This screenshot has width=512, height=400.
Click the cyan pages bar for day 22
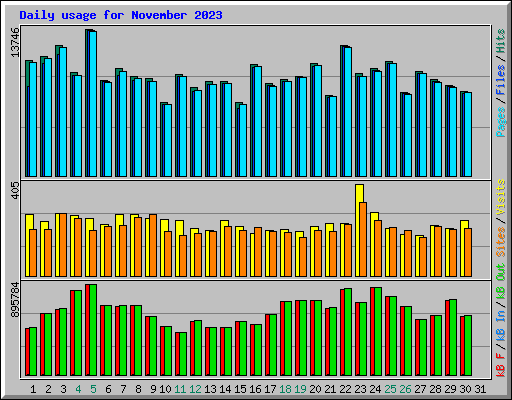[348, 112]
